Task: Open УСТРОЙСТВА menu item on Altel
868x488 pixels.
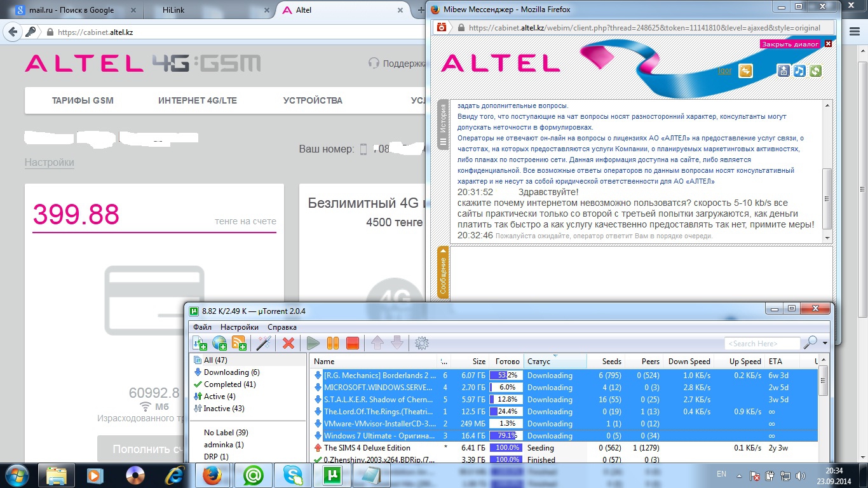Action: [x=313, y=100]
